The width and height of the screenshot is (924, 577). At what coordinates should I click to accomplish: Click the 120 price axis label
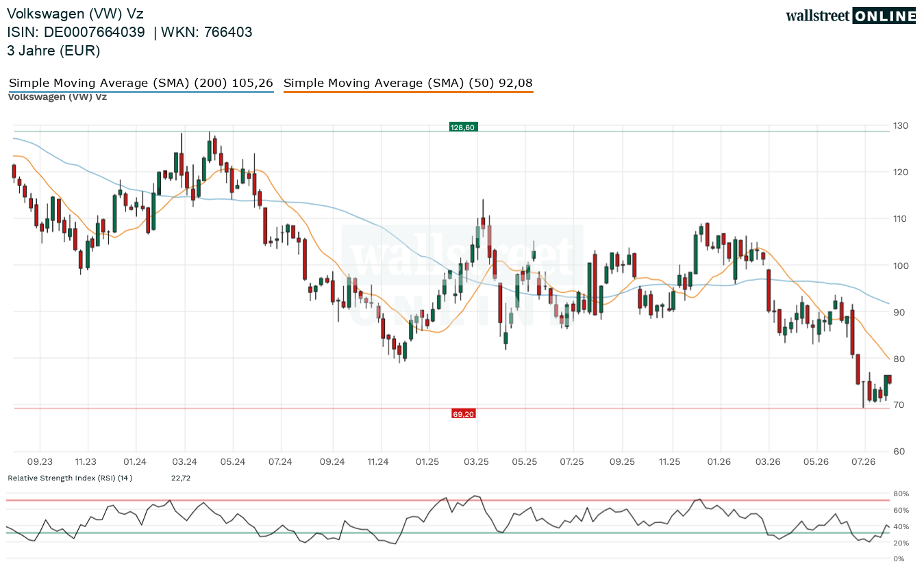[900, 172]
